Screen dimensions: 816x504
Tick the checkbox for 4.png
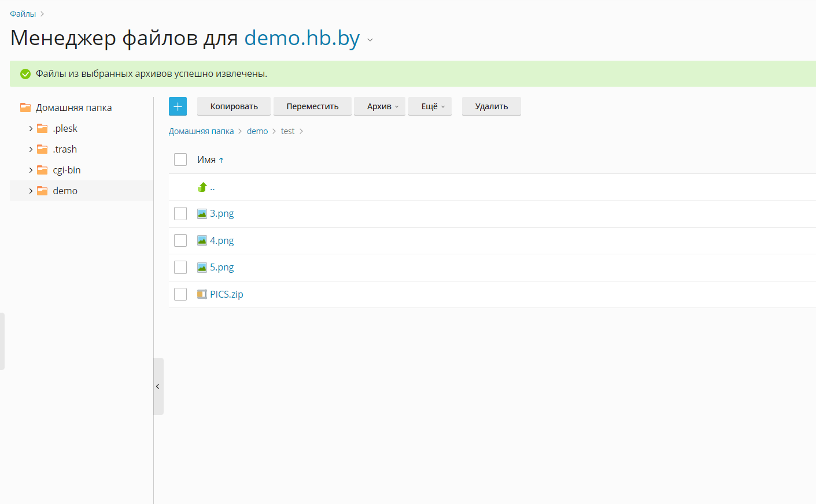click(180, 240)
